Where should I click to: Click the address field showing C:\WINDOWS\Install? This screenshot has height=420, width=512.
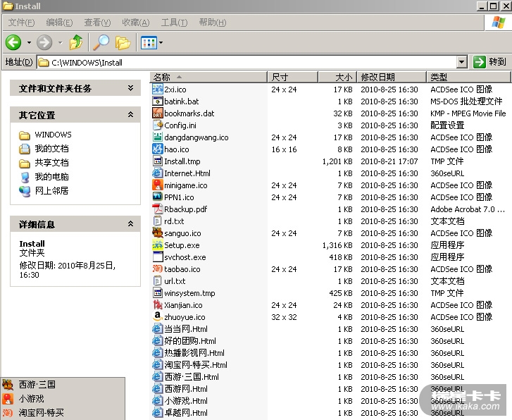246,62
